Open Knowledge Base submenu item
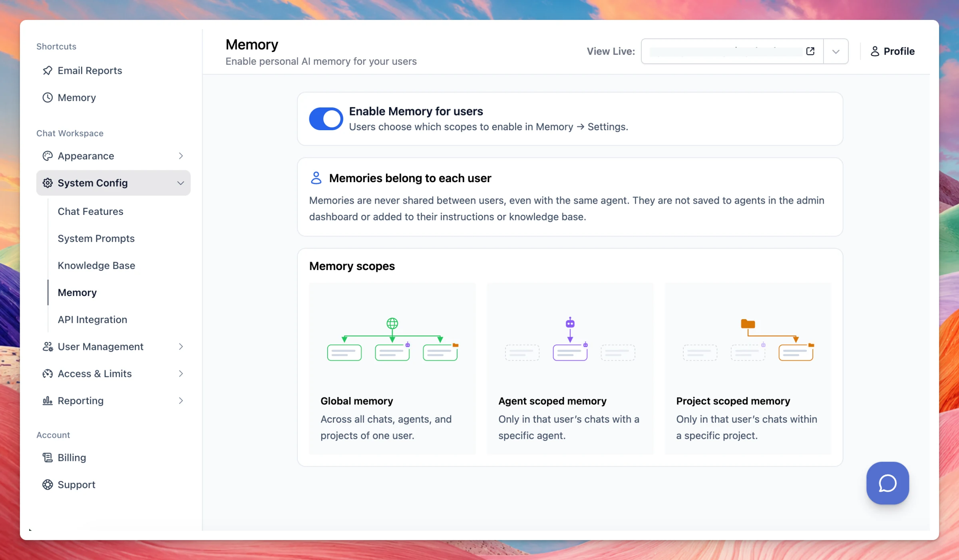The image size is (959, 560). 97,266
